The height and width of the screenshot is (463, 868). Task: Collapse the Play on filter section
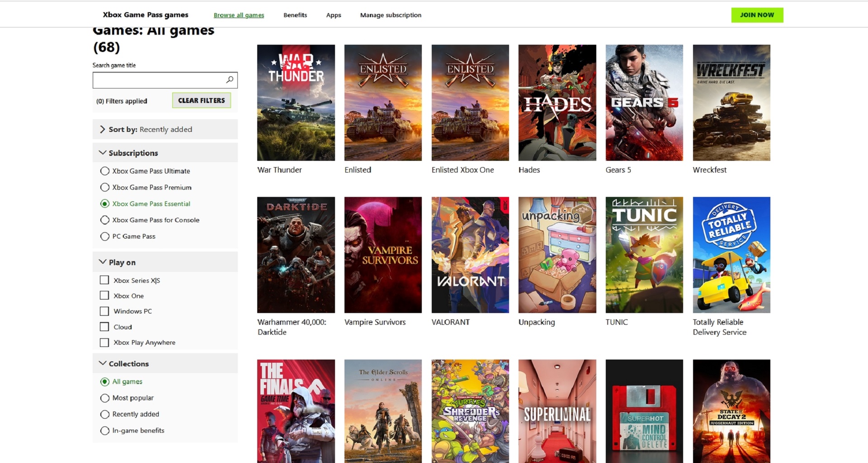point(165,262)
